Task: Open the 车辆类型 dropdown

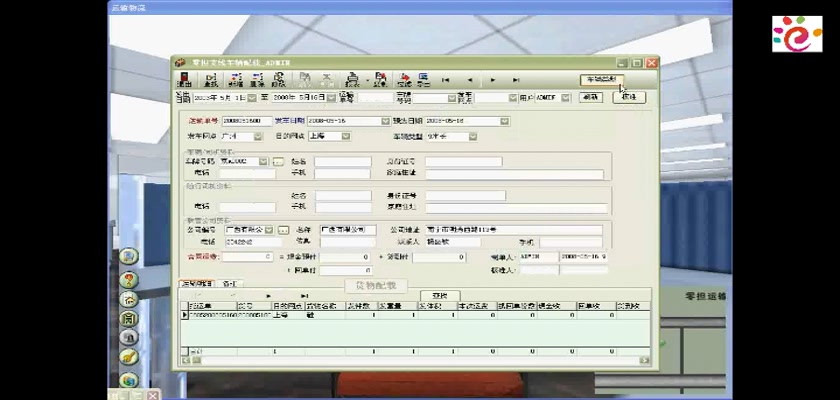Action: pos(472,137)
